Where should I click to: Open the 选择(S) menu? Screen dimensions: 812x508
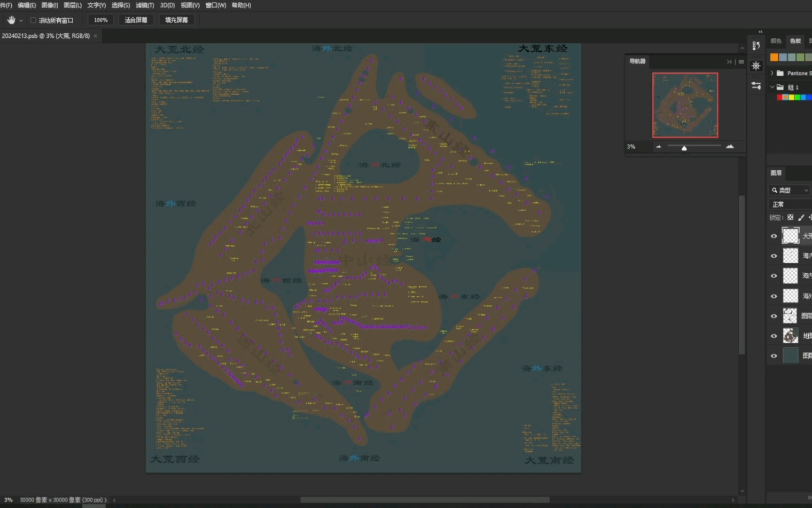[x=121, y=5]
